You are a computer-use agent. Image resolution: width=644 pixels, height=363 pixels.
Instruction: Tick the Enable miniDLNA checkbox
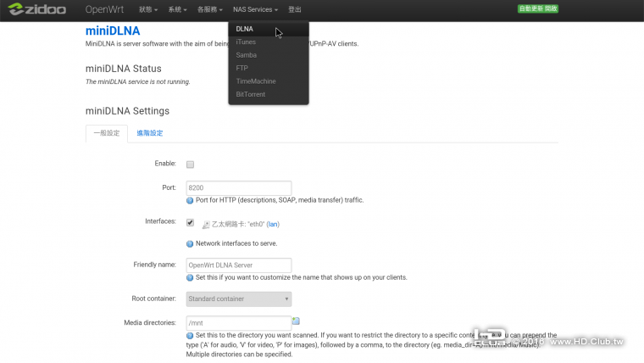[x=190, y=165]
